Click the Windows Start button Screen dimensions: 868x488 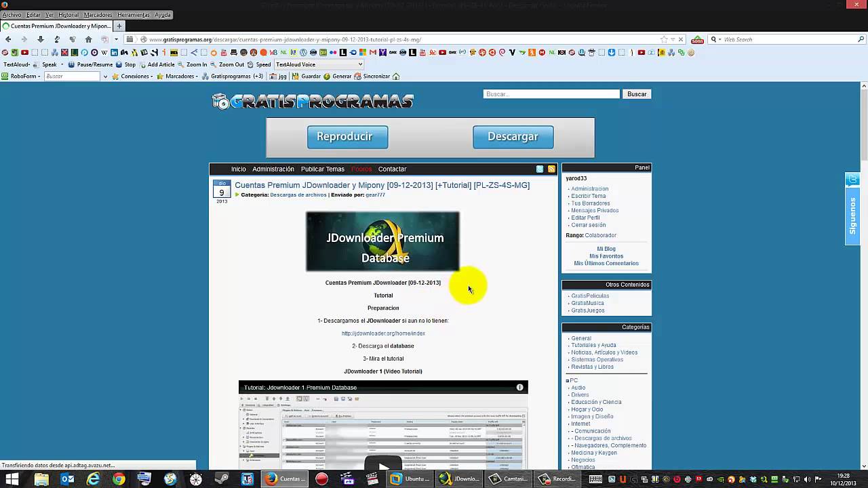pos(13,479)
